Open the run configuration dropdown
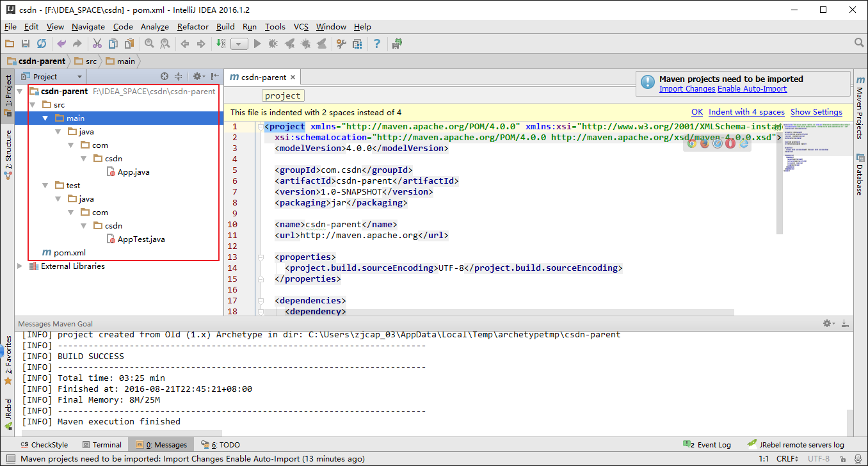Screen dimensions: 868x466 tap(239, 44)
